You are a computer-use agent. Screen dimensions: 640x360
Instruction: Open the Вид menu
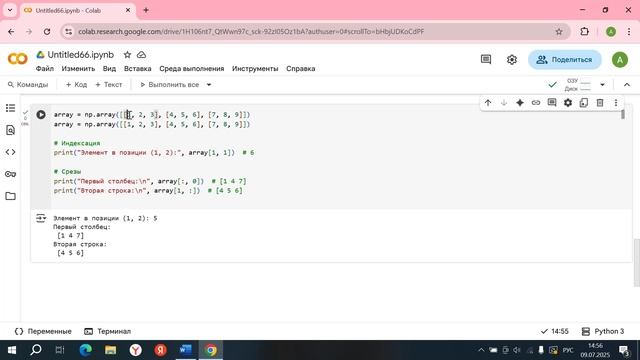point(109,69)
